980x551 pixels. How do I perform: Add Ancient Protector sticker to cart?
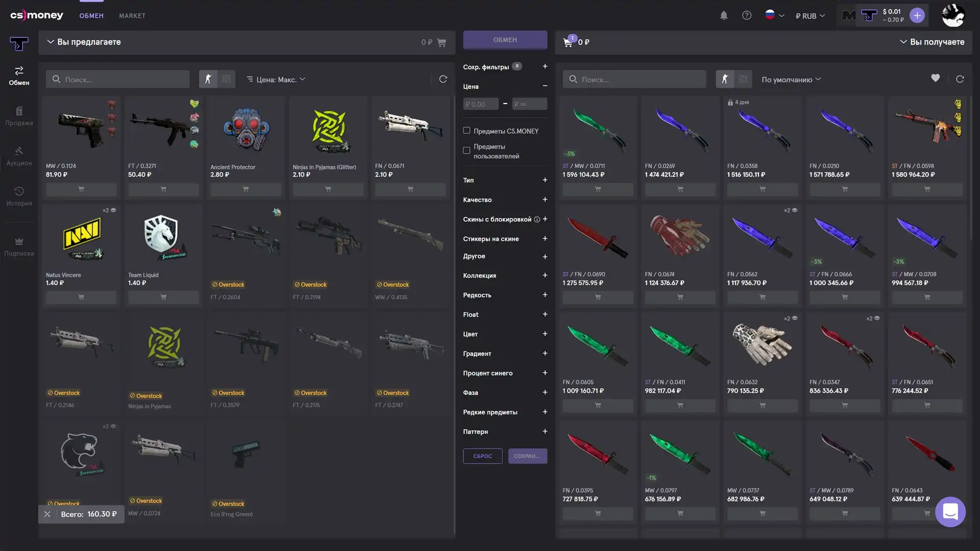246,189
